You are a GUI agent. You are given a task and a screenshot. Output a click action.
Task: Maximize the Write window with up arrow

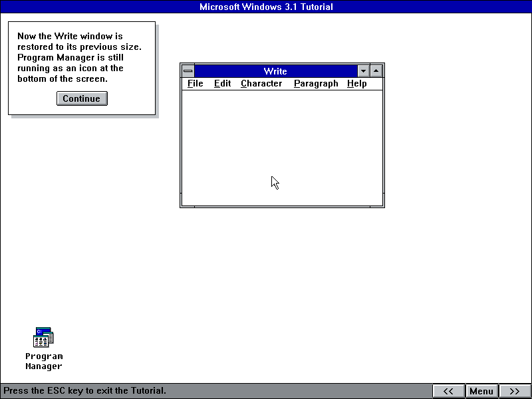[376, 71]
